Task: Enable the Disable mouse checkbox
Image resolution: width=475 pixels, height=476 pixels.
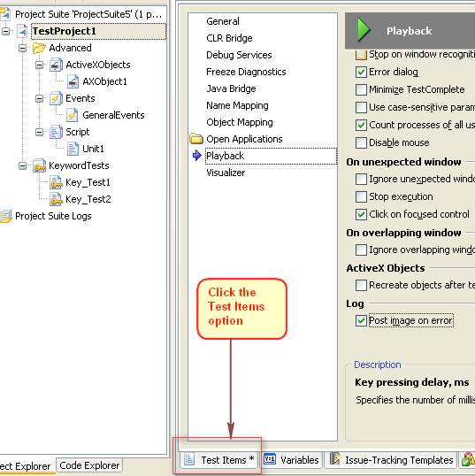Action: (361, 142)
